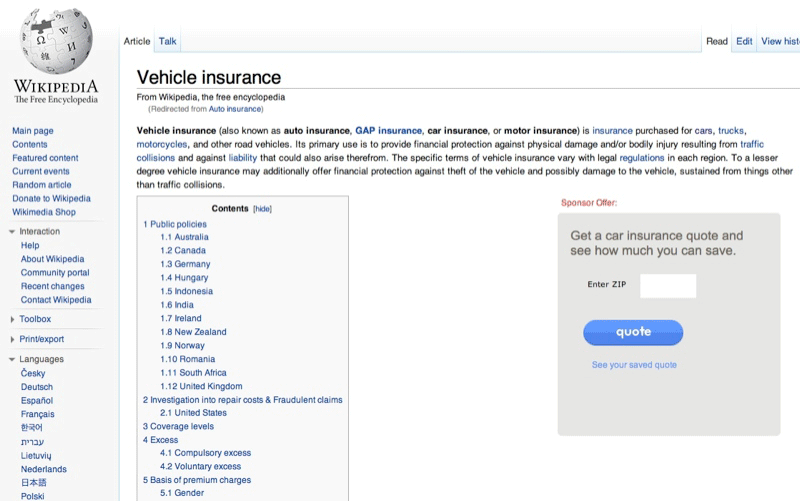Switch language to Lietuvių
This screenshot has width=800, height=501.
(36, 456)
